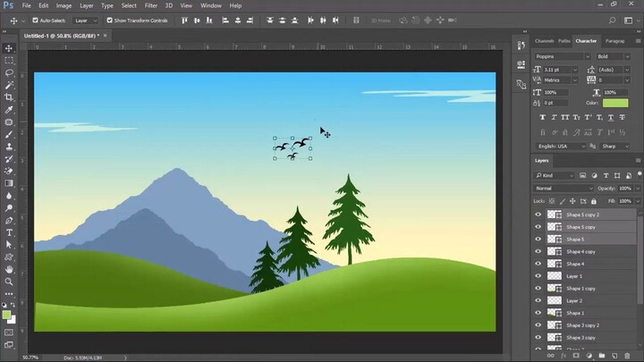This screenshot has width=644, height=362.
Task: Switch to the Paragraph tab
Action: 614,41
